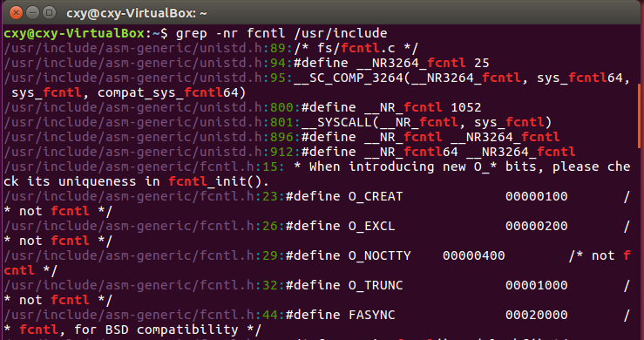Click the value 00000100
Viewport: 644px width, 340px height.
coord(537,196)
